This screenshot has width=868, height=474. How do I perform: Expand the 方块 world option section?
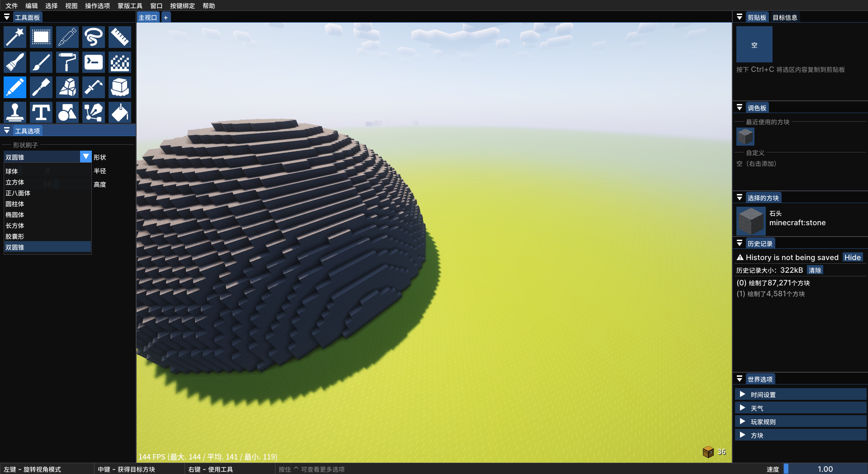pyautogui.click(x=801, y=435)
